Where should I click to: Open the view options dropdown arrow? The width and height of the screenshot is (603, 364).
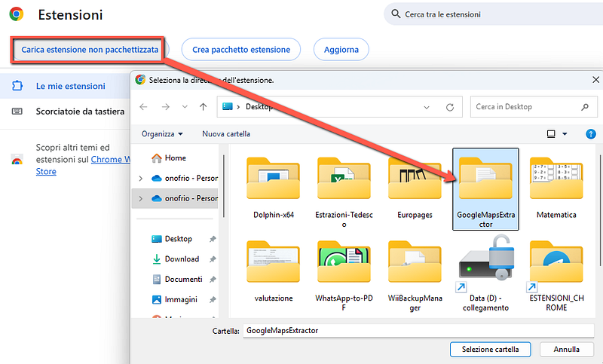(x=565, y=133)
